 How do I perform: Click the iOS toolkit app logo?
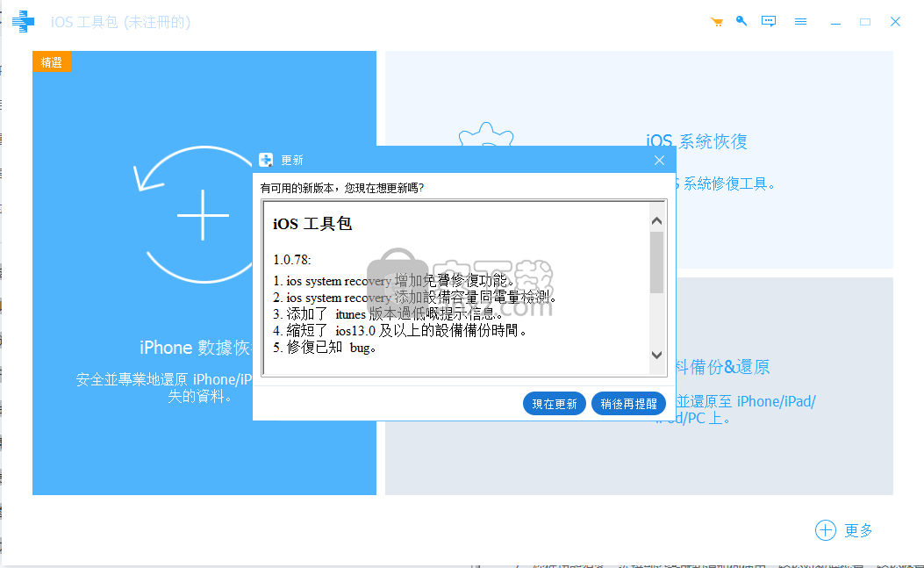point(23,22)
